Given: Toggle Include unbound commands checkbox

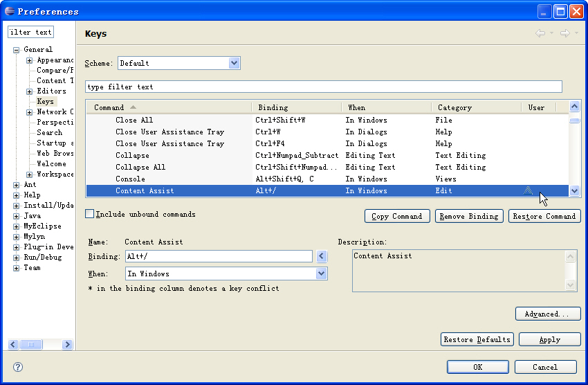Looking at the screenshot, I should [90, 214].
